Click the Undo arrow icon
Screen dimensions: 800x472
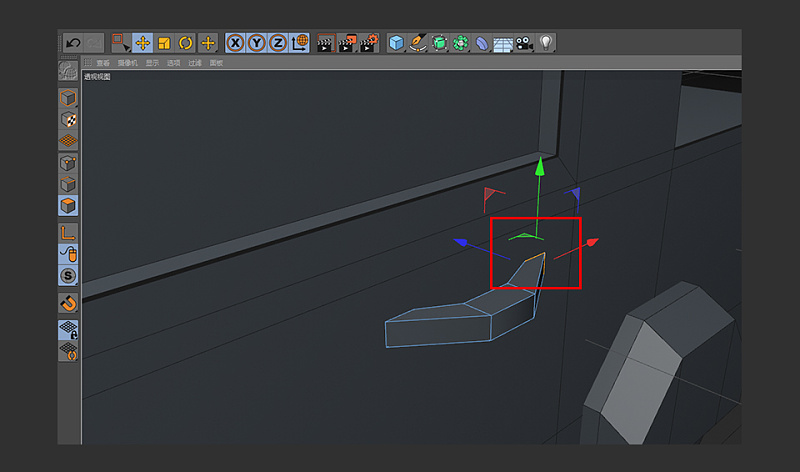[x=73, y=43]
